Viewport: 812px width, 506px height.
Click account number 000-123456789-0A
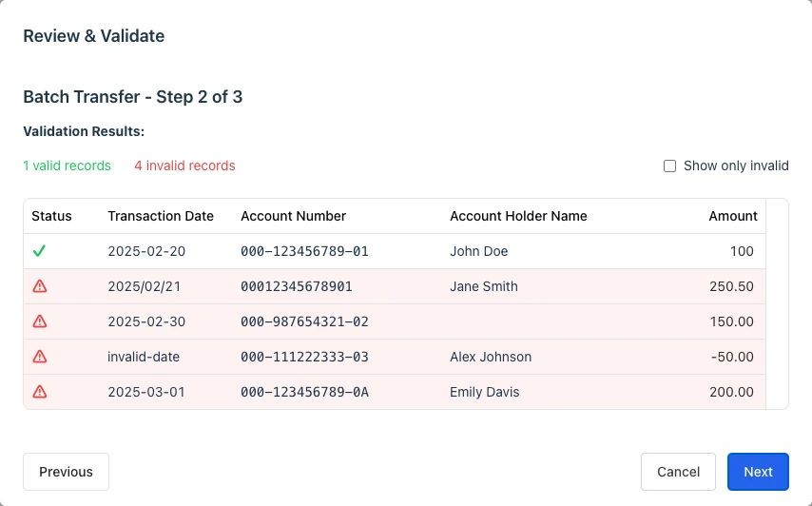tap(304, 392)
